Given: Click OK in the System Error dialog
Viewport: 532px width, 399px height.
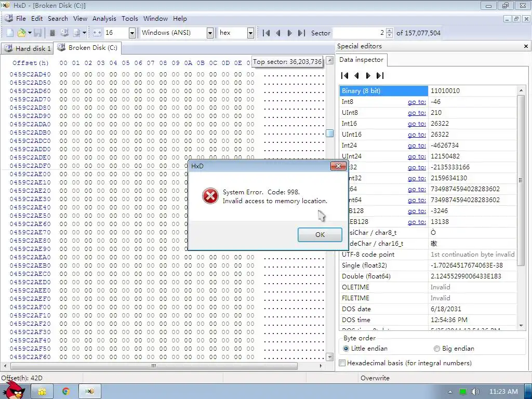Looking at the screenshot, I should pos(320,235).
